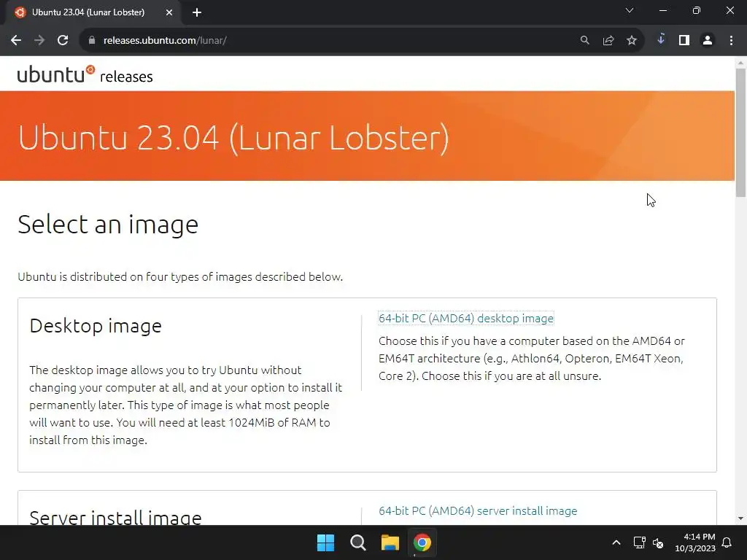Open the 64-bit PC desktop image link
Viewport: 747px width, 560px height.
(x=466, y=318)
